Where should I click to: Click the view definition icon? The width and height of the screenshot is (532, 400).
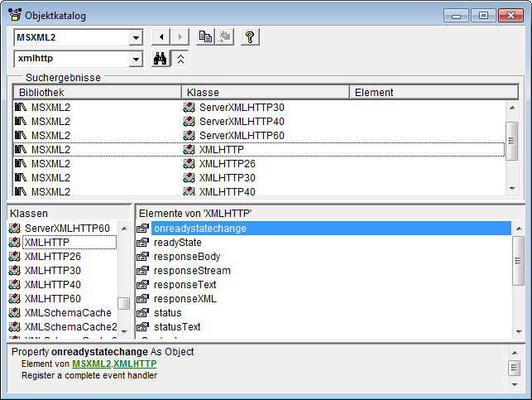point(223,37)
